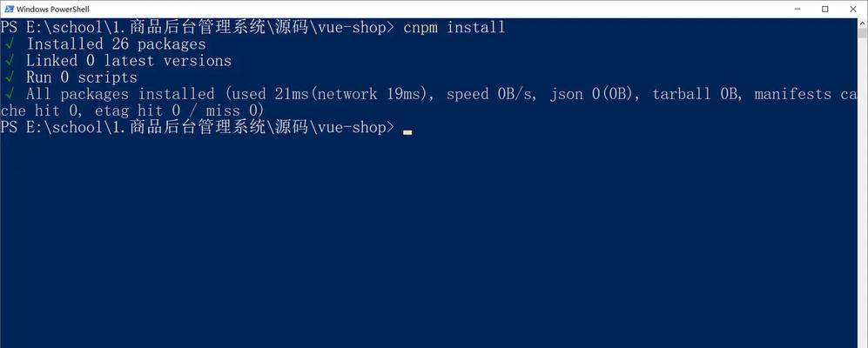This screenshot has height=348, width=868.
Task: Click the Linked 0 latest versions line
Action: 129,60
